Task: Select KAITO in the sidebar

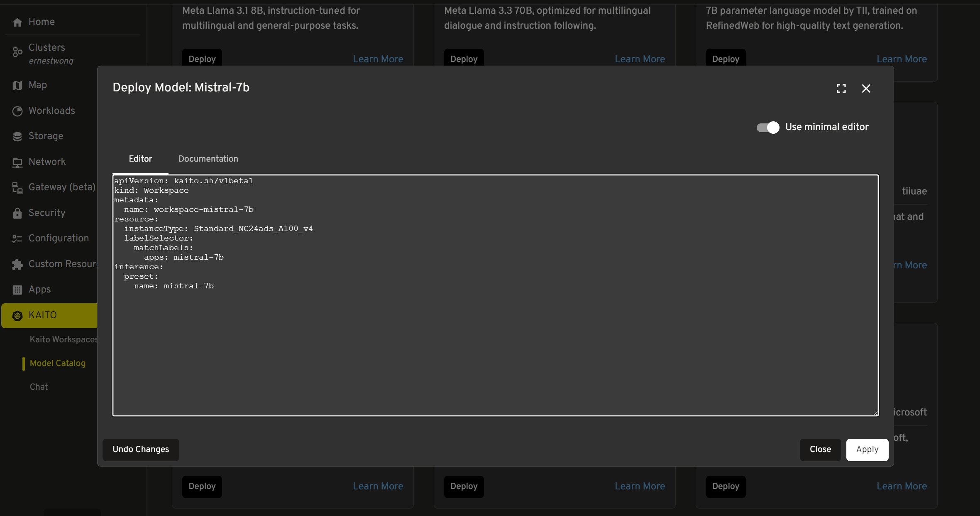Action: pos(49,316)
